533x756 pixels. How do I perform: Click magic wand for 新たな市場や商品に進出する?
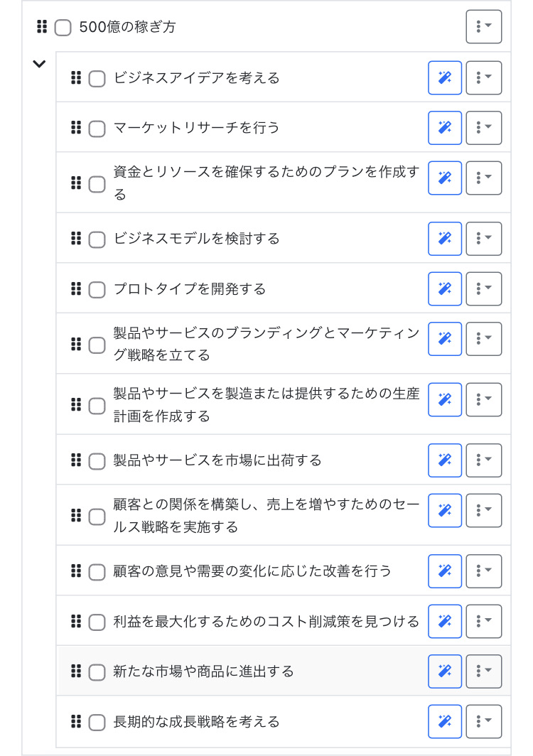(x=445, y=671)
